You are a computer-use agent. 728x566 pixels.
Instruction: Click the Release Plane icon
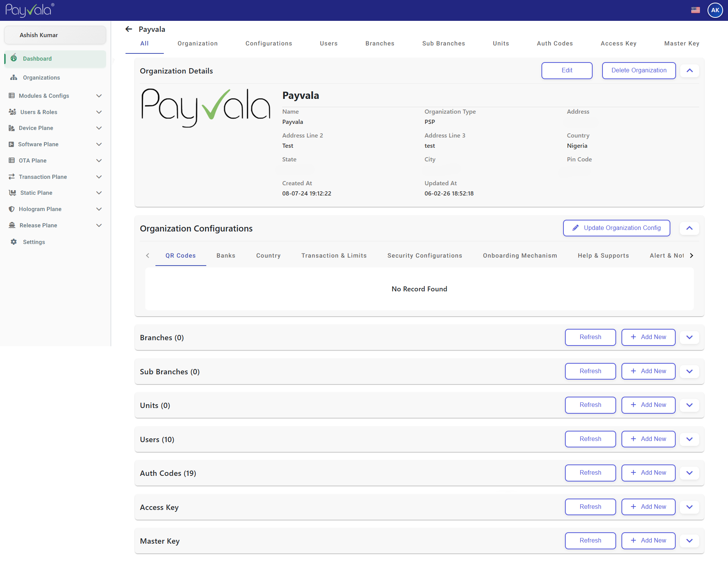click(12, 225)
